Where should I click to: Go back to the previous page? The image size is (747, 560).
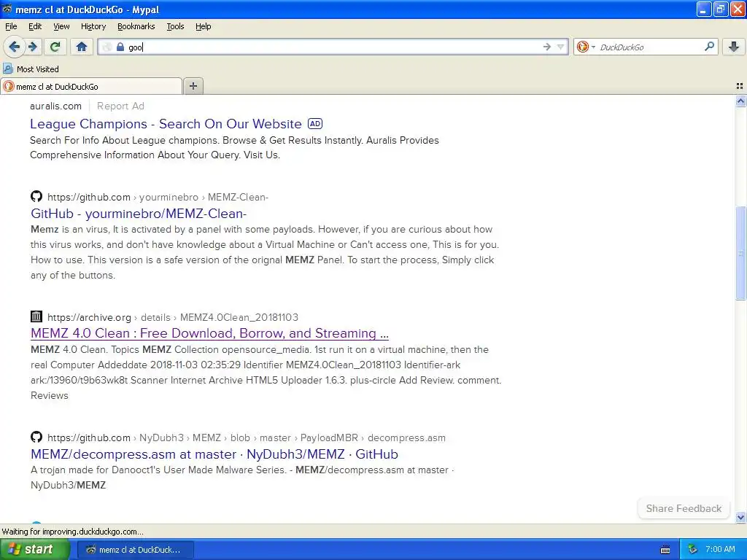tap(15, 47)
